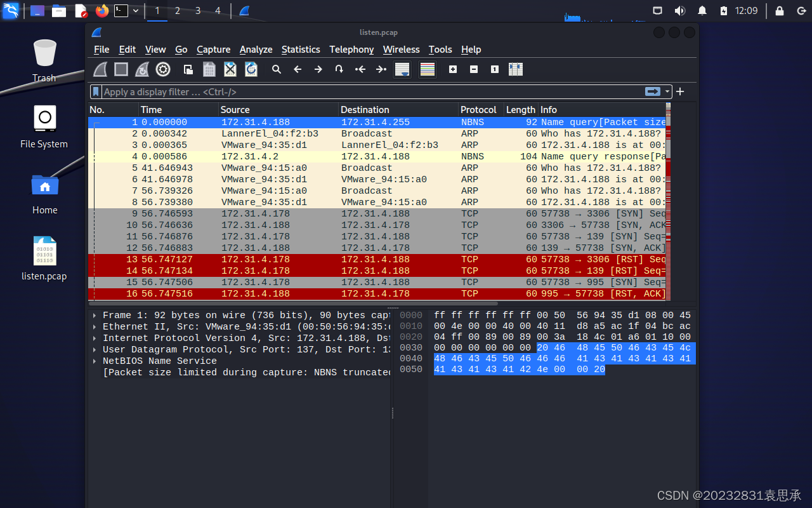Open terminal emulator from panel
Viewport: 812px width, 508px height.
121,10
